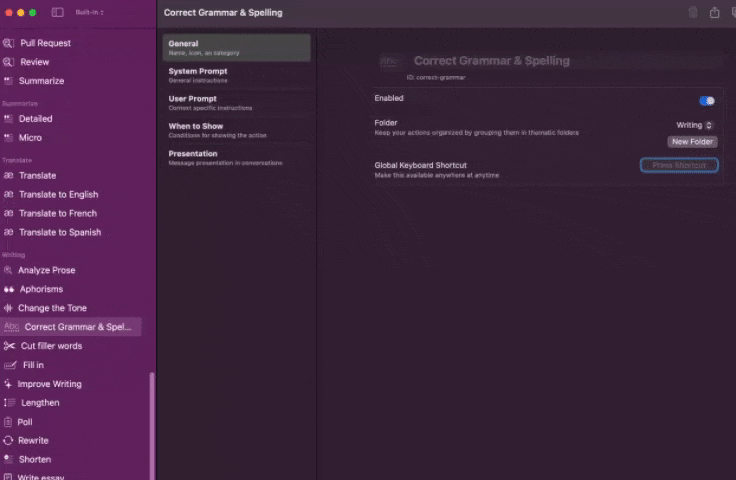The image size is (736, 480).
Task: Click the Micro summary icon
Action: [x=8, y=137]
